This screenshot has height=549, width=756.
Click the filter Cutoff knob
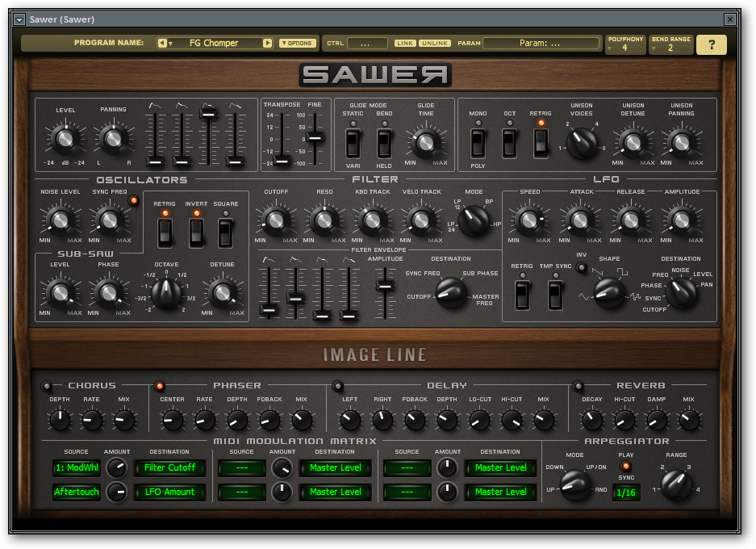[275, 220]
